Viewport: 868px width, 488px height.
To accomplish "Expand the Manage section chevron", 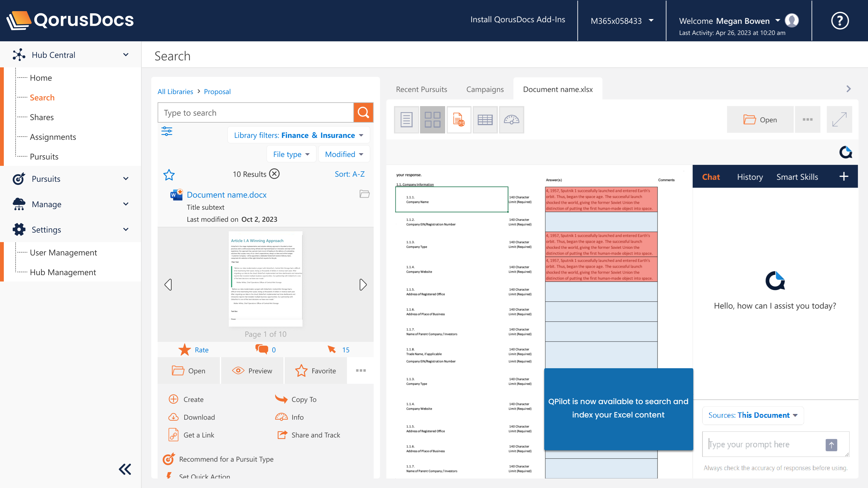I will [126, 204].
